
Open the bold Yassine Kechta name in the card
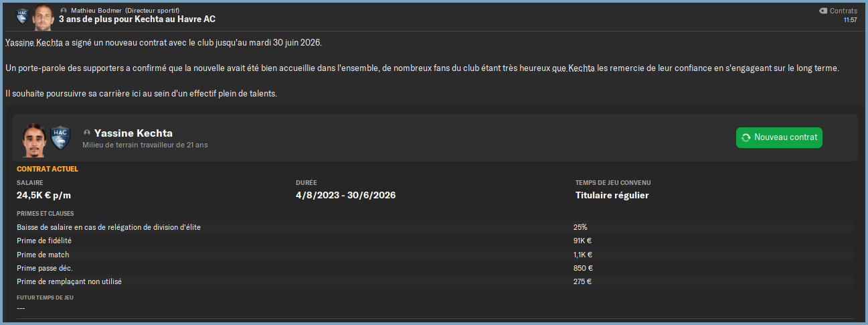click(133, 133)
